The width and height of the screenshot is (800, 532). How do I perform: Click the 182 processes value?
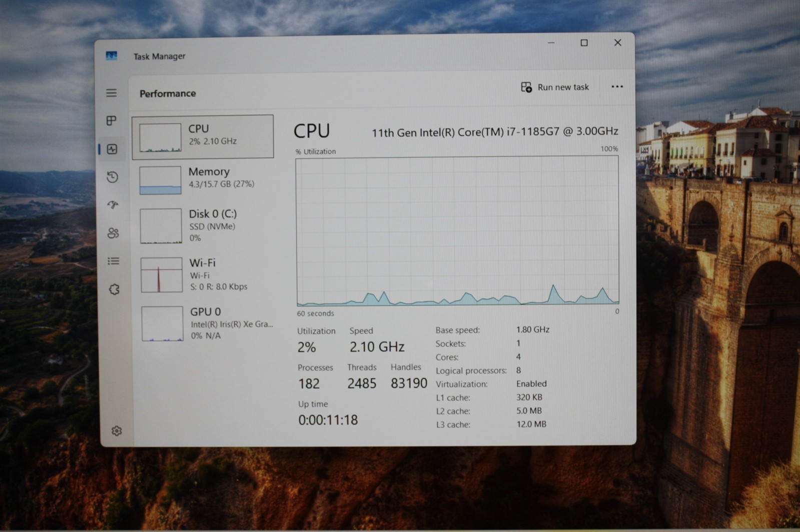tap(309, 383)
